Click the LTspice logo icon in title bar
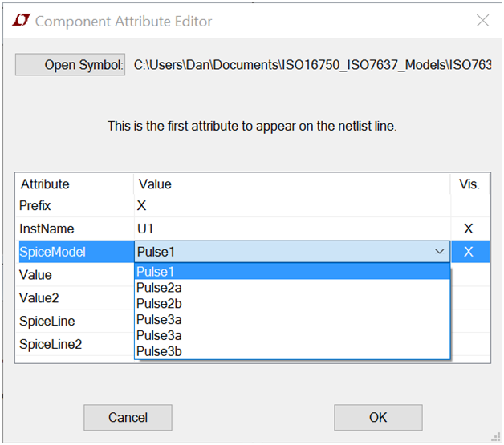The height and width of the screenshot is (445, 504). coord(21,21)
